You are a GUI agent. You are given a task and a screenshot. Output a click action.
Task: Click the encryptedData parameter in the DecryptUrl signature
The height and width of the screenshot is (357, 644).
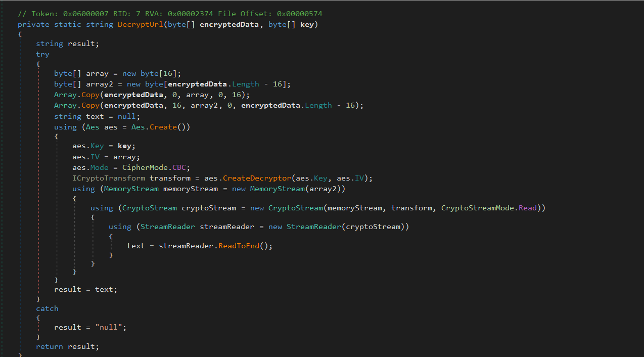click(229, 24)
